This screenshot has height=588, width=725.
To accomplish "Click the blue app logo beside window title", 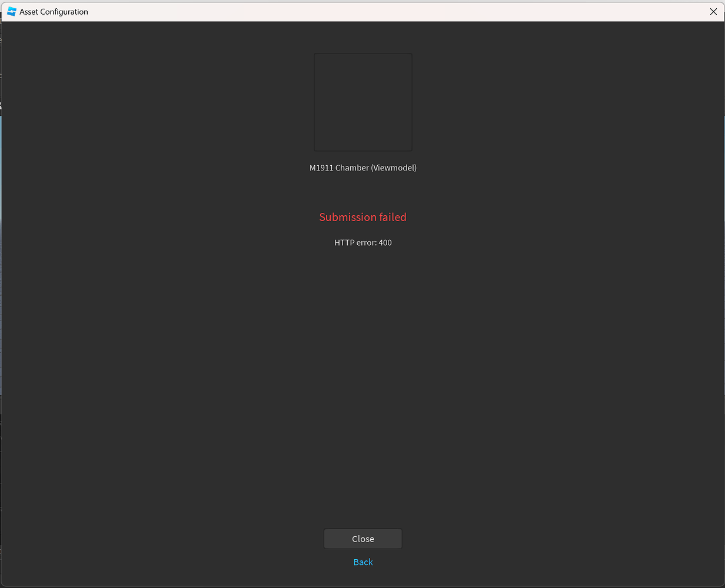I will pos(11,11).
